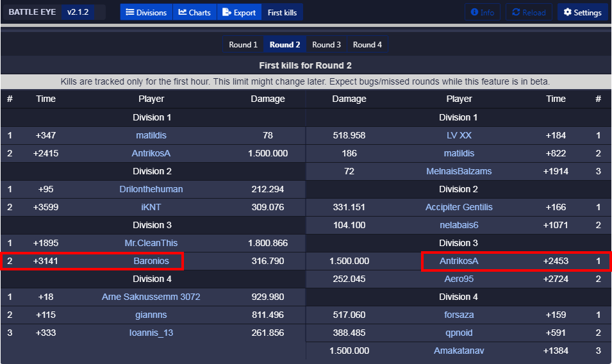Screen dimensions: 612x364
Task: Switch to Round 4 tab
Action: 367,44
